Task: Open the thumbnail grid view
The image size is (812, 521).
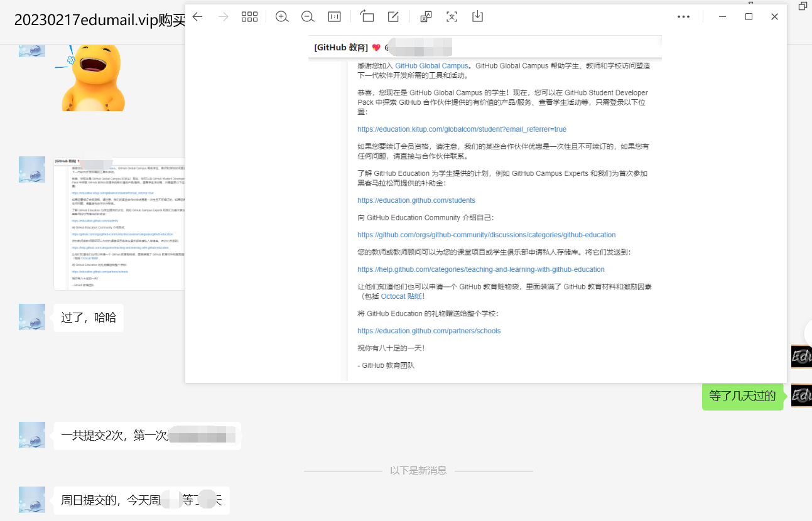Action: click(x=249, y=17)
